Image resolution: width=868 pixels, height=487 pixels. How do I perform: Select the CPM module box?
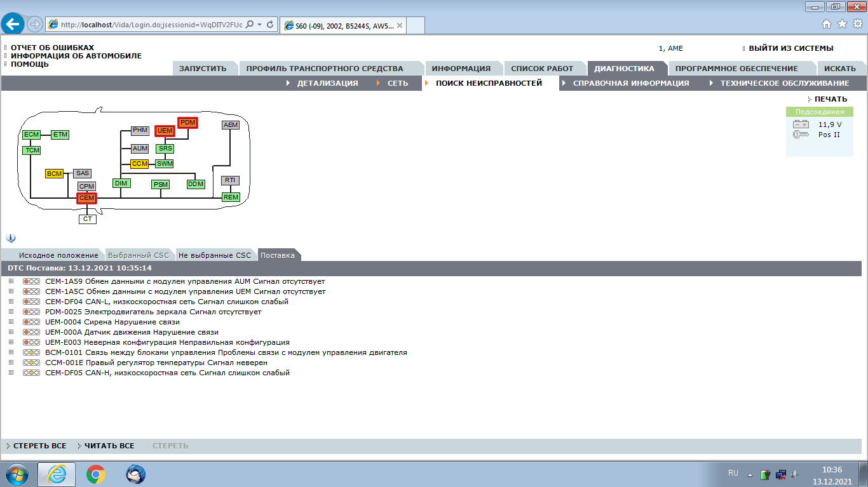(87, 187)
